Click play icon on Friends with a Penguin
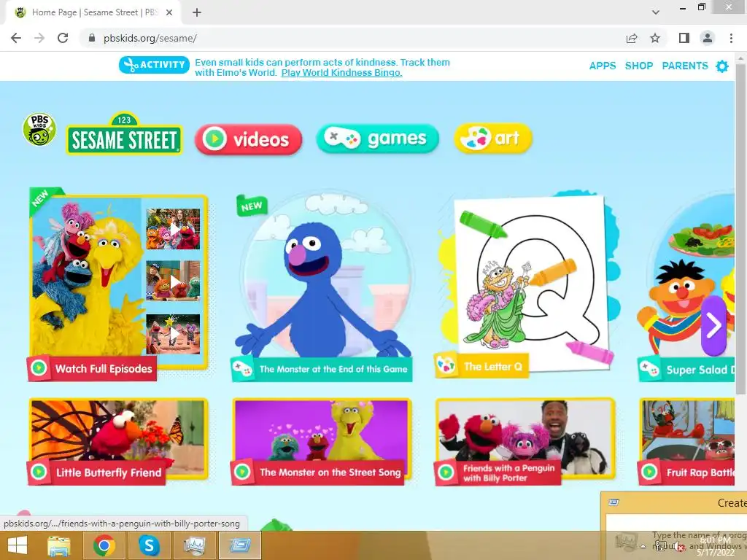The width and height of the screenshot is (747, 560). [446, 472]
